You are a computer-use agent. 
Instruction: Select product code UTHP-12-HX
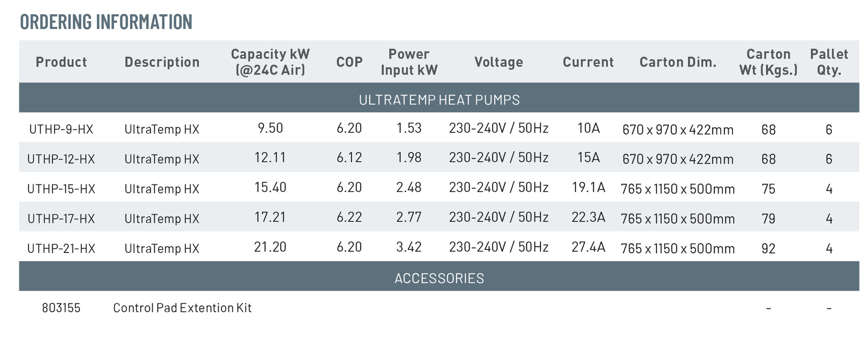[61, 159]
